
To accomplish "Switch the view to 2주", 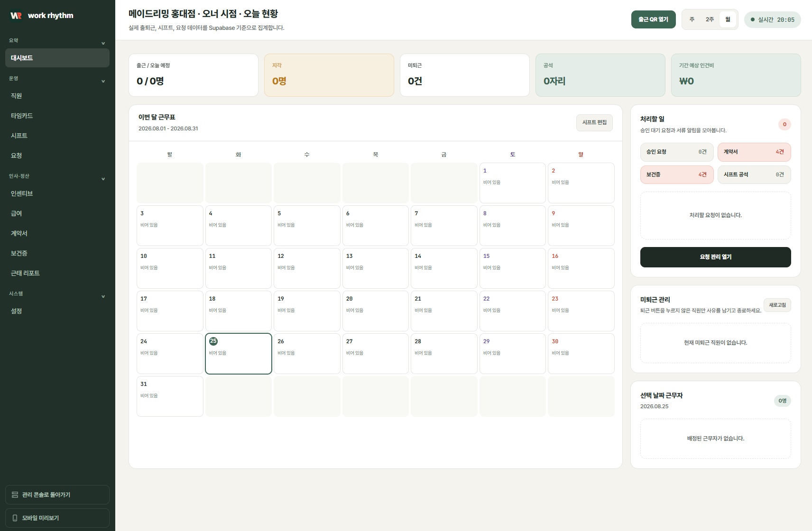I will click(710, 19).
